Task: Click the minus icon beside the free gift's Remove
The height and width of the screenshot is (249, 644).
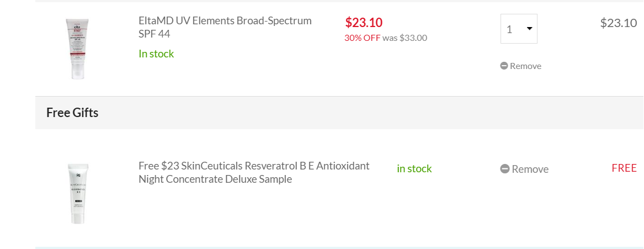Action: (504, 169)
